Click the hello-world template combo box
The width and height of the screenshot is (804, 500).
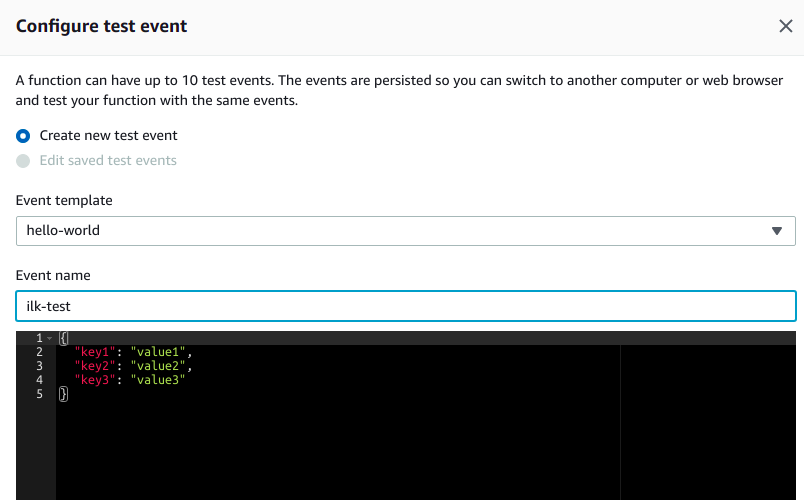pos(390,230)
